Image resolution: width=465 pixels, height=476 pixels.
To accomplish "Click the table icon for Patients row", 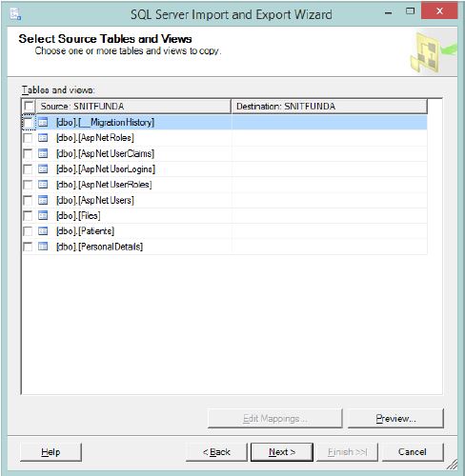I will [43, 231].
